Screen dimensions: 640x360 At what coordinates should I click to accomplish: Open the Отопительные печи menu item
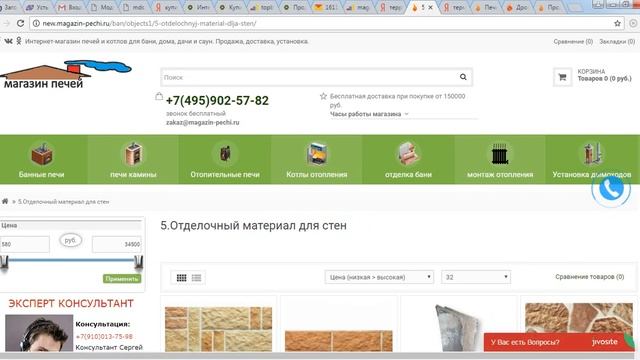click(225, 175)
